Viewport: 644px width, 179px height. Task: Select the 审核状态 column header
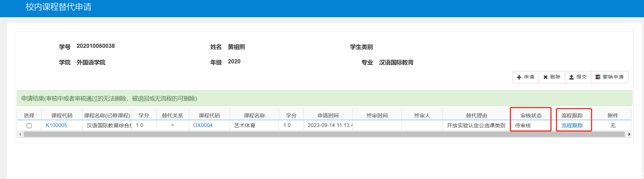(x=531, y=115)
